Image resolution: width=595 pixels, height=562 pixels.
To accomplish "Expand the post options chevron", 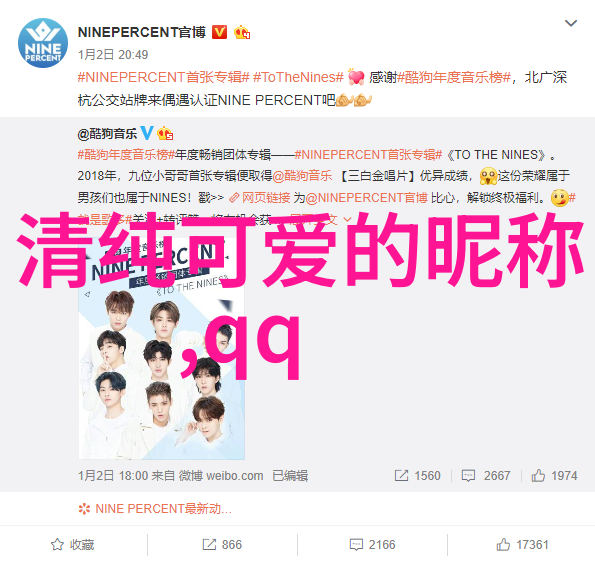I will (571, 24).
